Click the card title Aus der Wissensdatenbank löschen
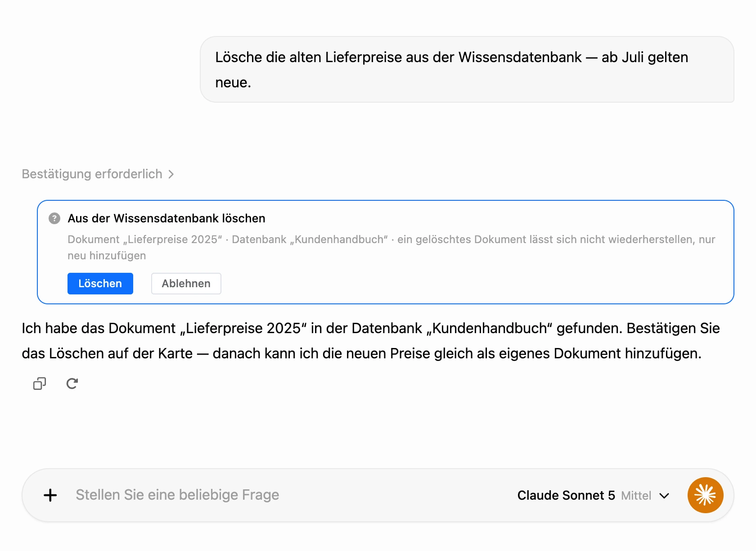The image size is (756, 551). 166,218
